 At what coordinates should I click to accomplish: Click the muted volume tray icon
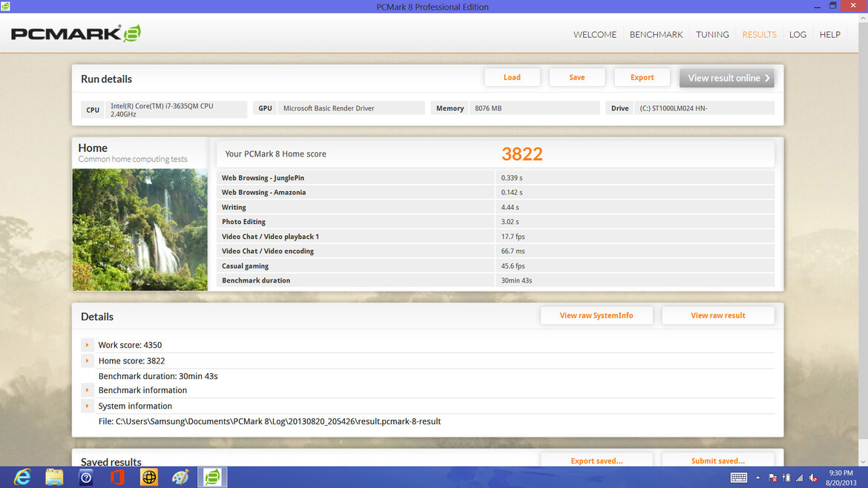[812, 478]
